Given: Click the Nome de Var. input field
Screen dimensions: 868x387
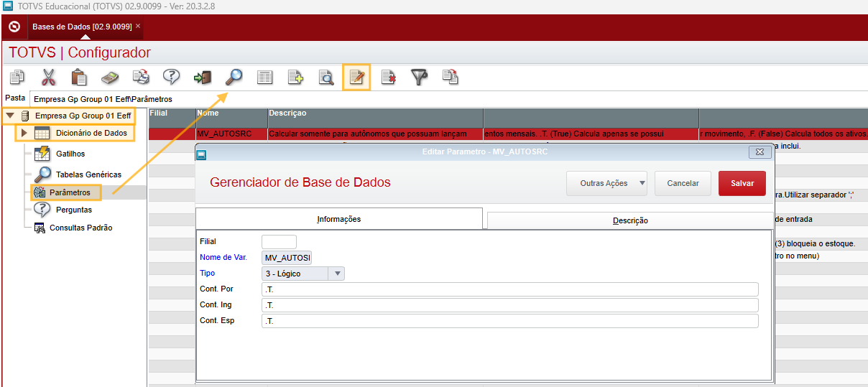Looking at the screenshot, I should [287, 258].
